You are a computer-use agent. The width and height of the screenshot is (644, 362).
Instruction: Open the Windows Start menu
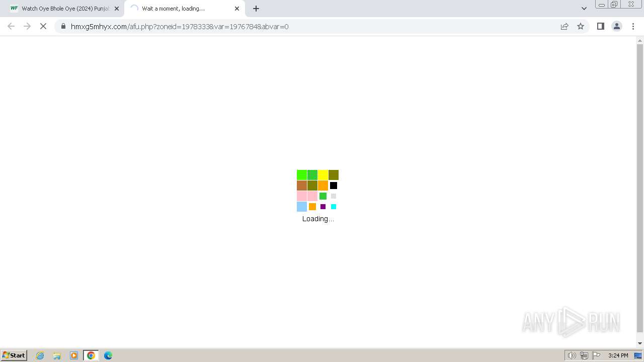(14, 355)
